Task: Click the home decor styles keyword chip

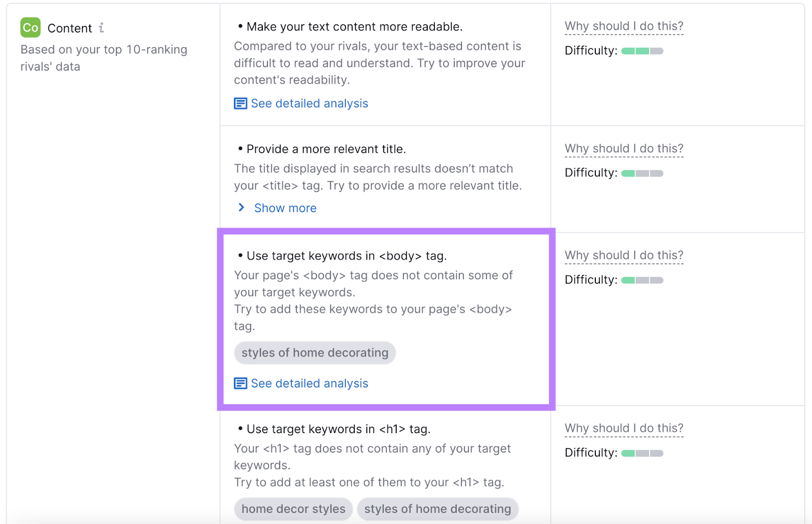Action: click(293, 509)
